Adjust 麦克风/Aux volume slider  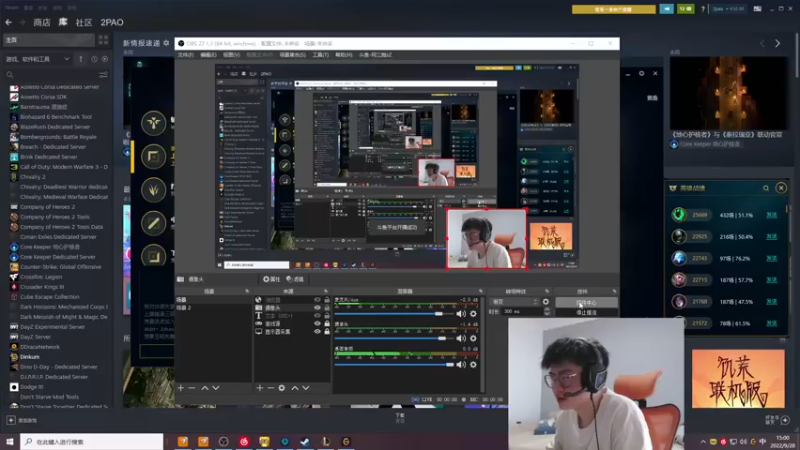click(394, 314)
